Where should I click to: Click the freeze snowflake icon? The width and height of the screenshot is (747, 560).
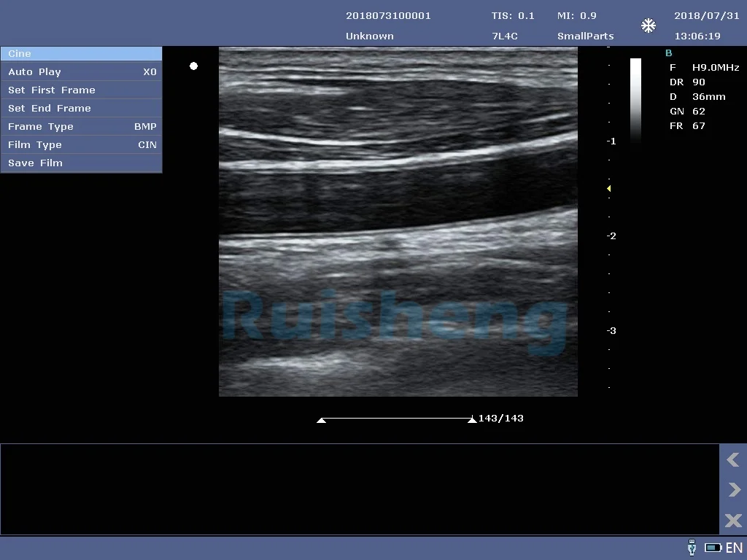pyautogui.click(x=649, y=26)
